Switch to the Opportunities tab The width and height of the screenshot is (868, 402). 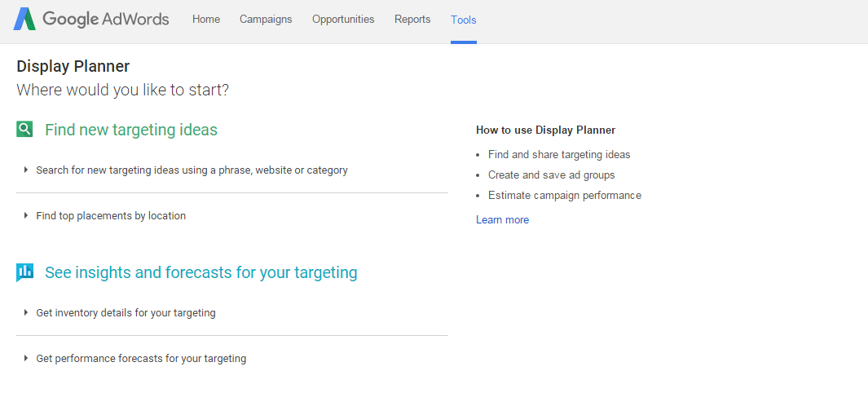(x=343, y=20)
